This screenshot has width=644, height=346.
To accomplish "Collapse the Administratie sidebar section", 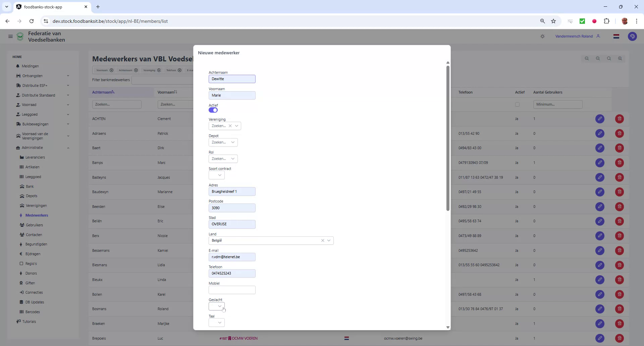I will (68, 148).
